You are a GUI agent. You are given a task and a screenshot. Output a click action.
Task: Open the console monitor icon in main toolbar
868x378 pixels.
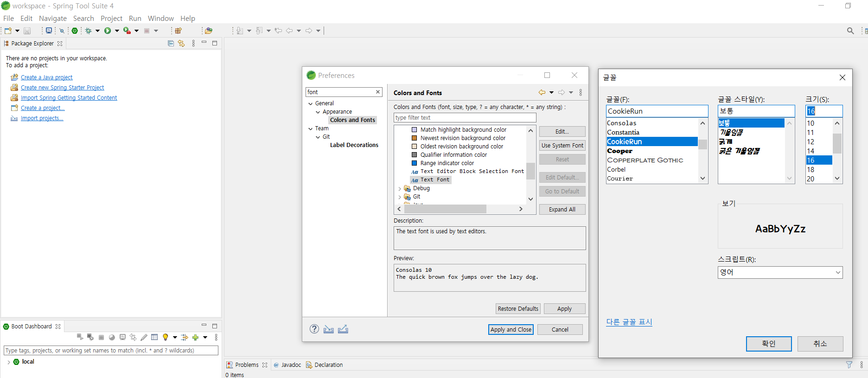49,31
